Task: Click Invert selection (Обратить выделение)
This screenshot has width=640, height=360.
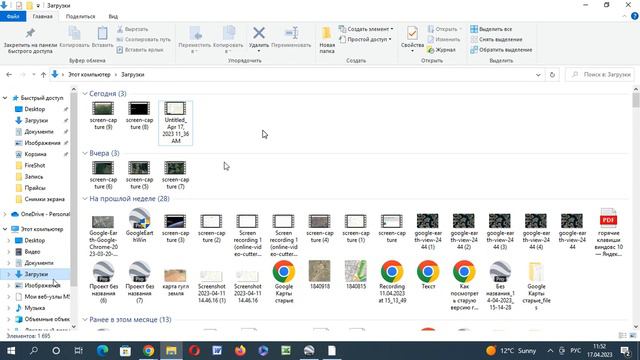Action: point(501,50)
